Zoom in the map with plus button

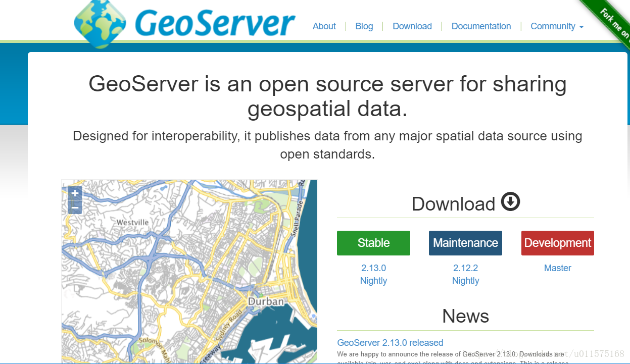click(75, 193)
